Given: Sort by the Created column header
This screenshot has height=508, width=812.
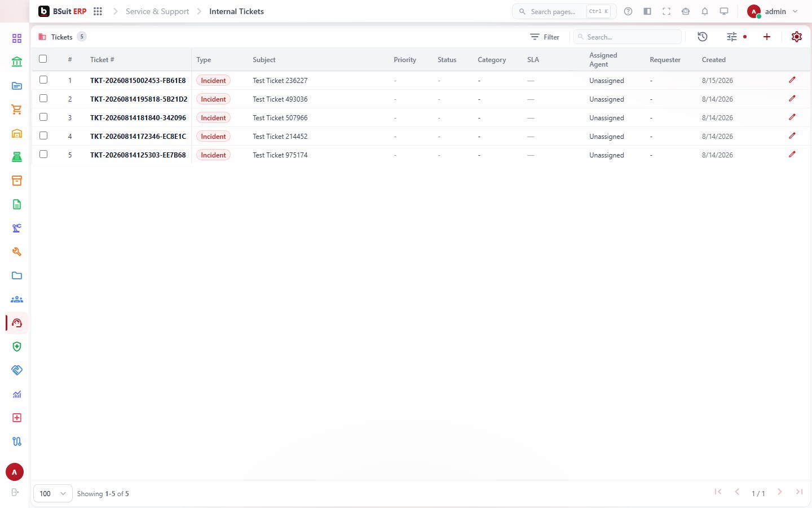Looking at the screenshot, I should click(x=714, y=60).
